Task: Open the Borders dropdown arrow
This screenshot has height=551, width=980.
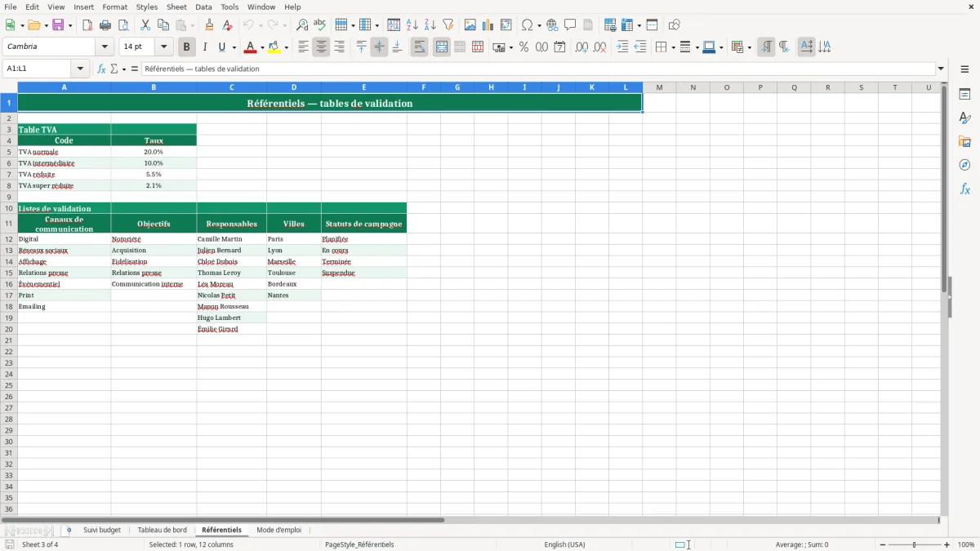Action: coord(673,47)
